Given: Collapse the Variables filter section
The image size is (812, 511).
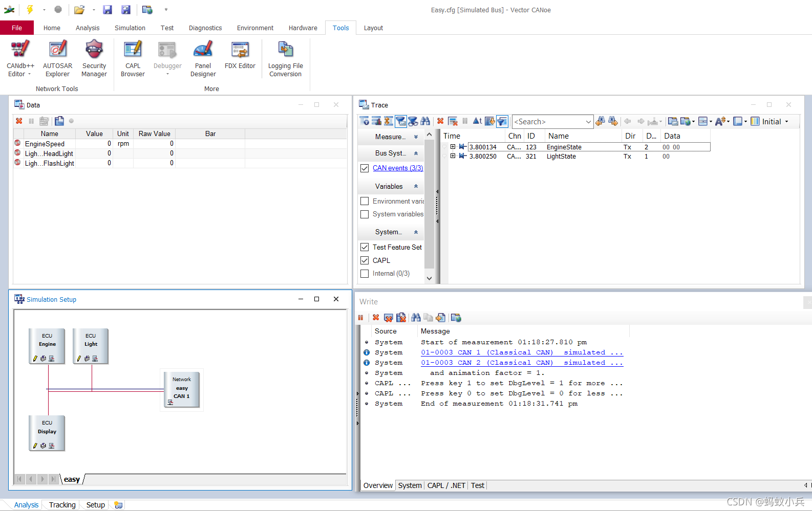Looking at the screenshot, I should click(416, 186).
